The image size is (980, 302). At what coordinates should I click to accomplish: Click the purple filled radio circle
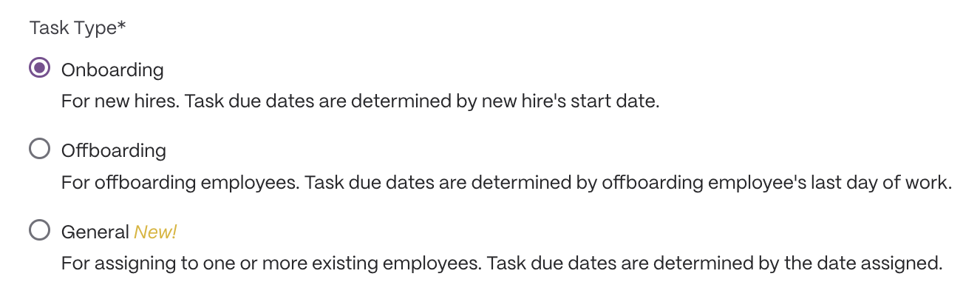[x=39, y=68]
